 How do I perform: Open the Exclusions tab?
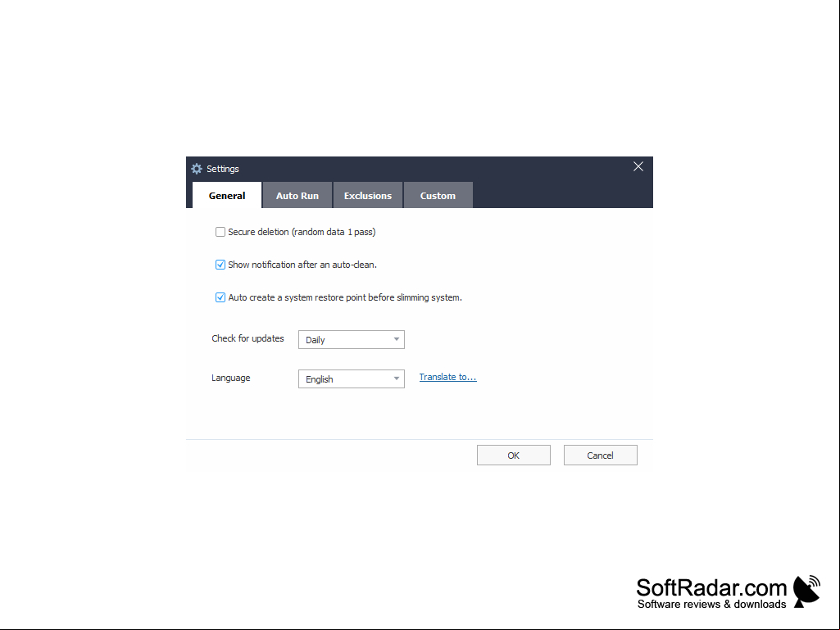point(367,196)
